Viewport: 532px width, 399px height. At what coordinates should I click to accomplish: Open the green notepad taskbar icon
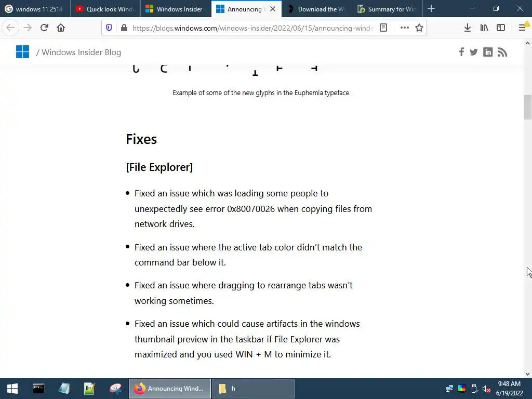coord(89,389)
